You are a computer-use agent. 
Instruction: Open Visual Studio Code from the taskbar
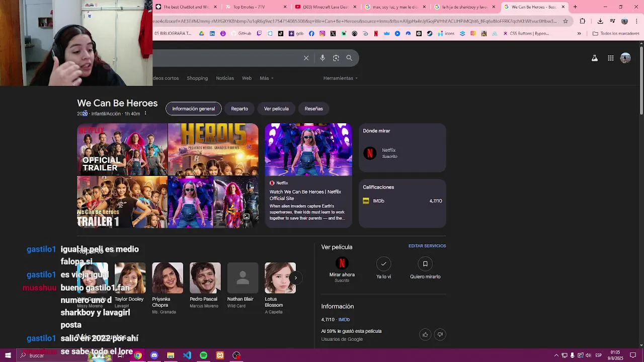tap(187, 355)
